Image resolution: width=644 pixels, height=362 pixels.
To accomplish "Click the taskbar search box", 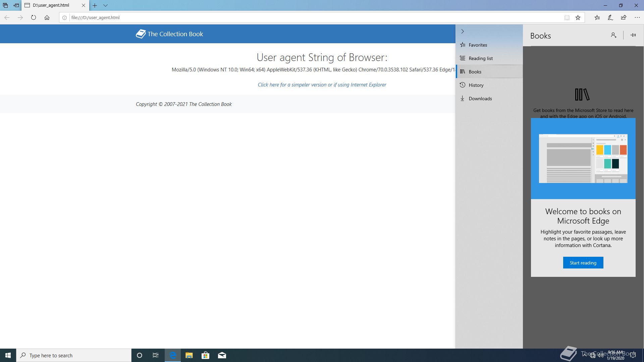I will point(74,355).
